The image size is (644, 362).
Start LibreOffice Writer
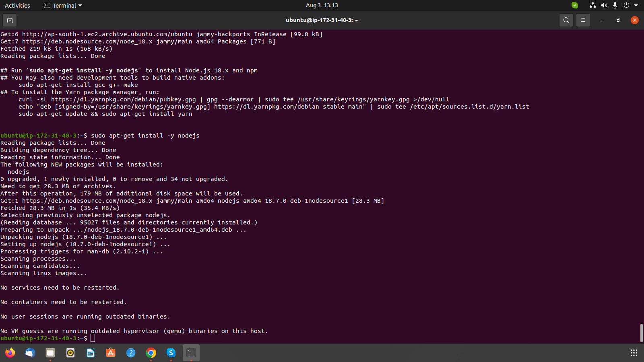click(x=90, y=353)
